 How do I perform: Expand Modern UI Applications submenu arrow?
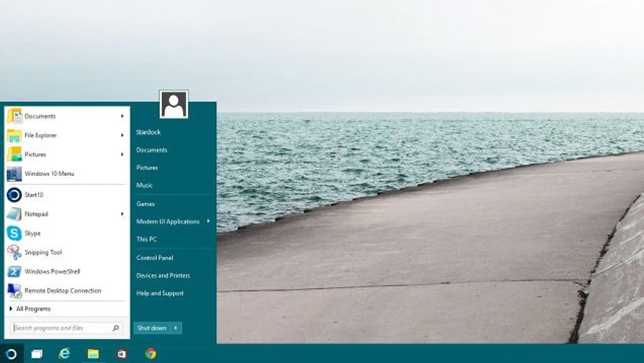pyautogui.click(x=208, y=221)
